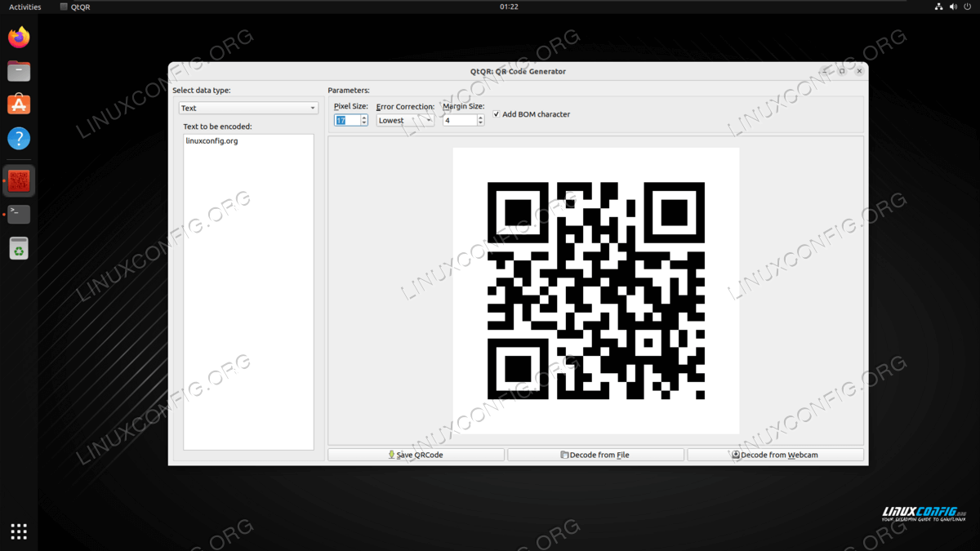Focus the Margin Size value field
The height and width of the screenshot is (551, 980).
tap(460, 120)
